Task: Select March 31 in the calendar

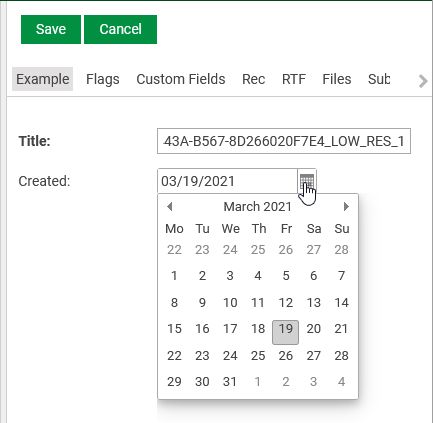Action: (230, 382)
